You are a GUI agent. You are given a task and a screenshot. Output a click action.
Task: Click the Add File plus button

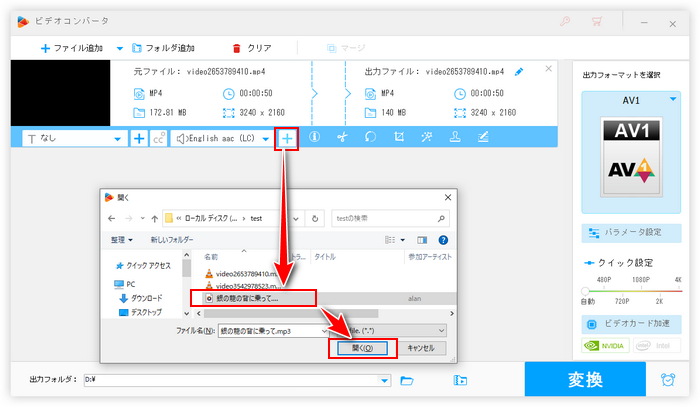71,48
